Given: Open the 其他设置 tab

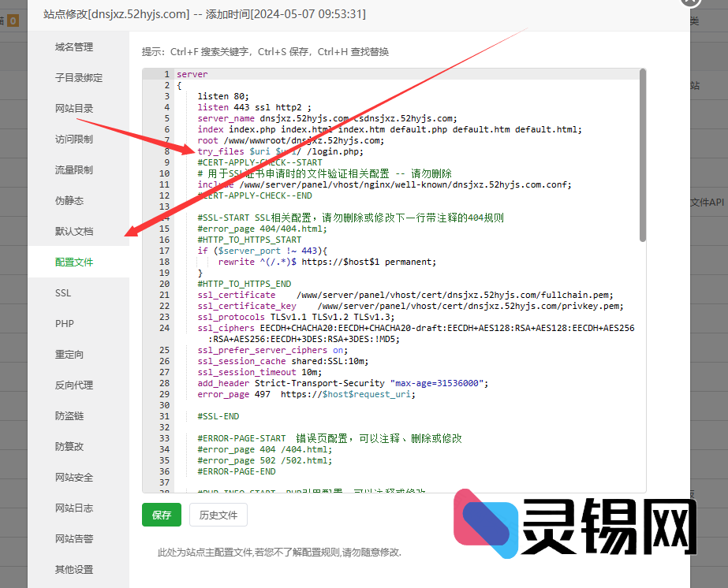Looking at the screenshot, I should 74,569.
